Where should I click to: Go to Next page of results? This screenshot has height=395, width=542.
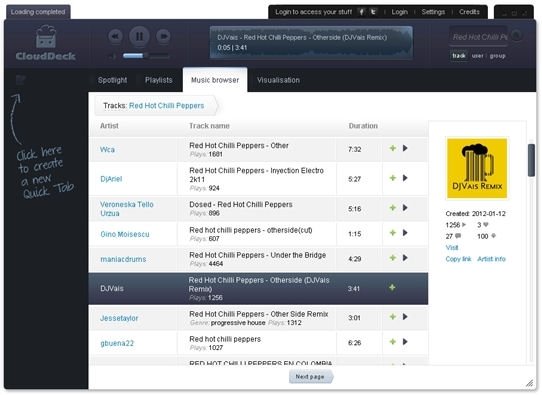click(311, 377)
